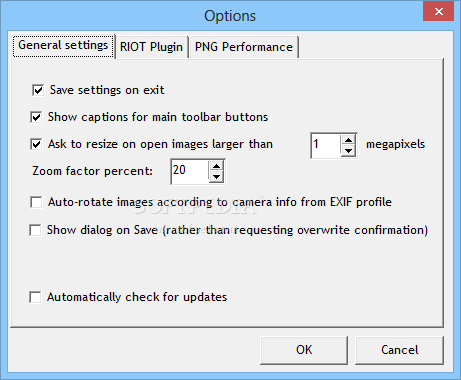The image size is (461, 380).
Task: Decrease megapixels value with down arrow
Action: (x=348, y=151)
